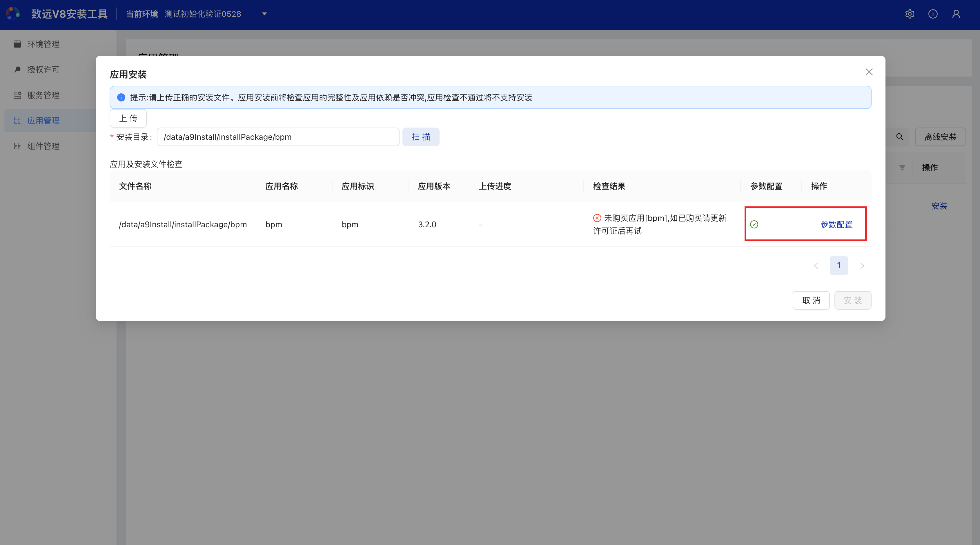
Task: Select environment name 测试初始化验证0528
Action: (x=203, y=14)
